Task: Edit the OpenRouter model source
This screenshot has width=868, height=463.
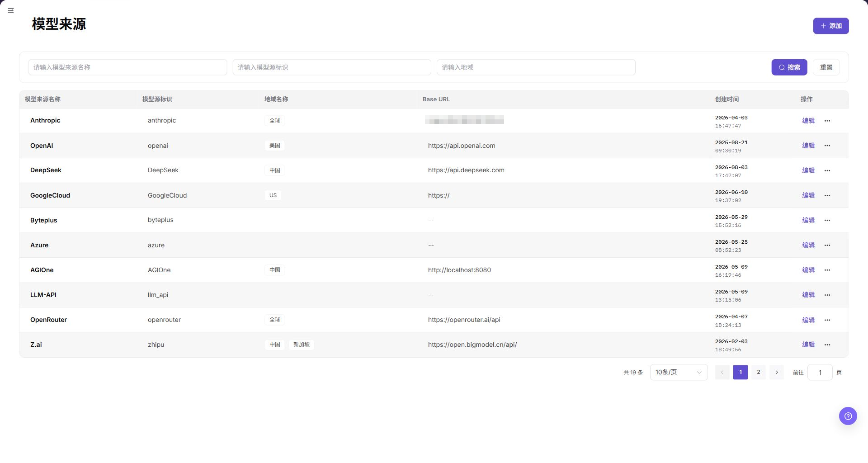Action: point(808,320)
